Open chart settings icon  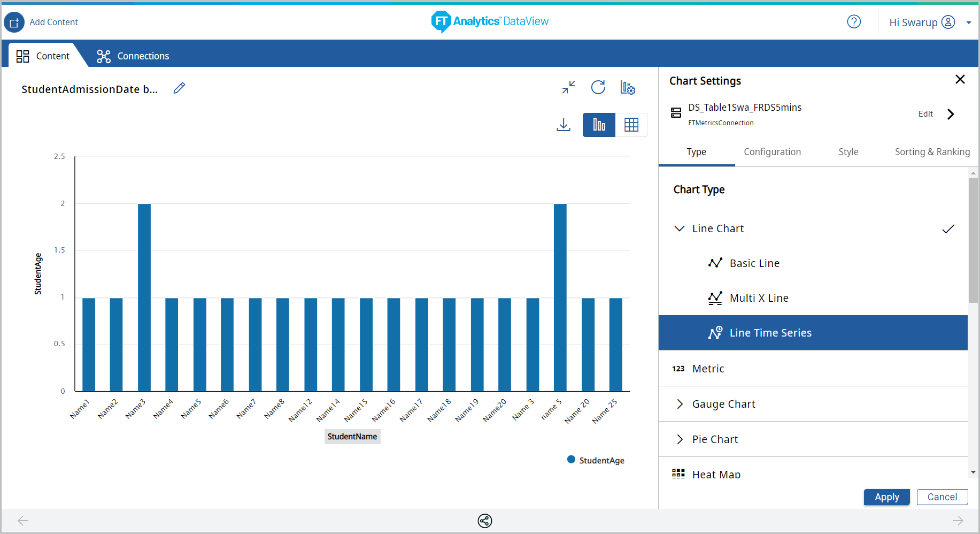pyautogui.click(x=628, y=87)
